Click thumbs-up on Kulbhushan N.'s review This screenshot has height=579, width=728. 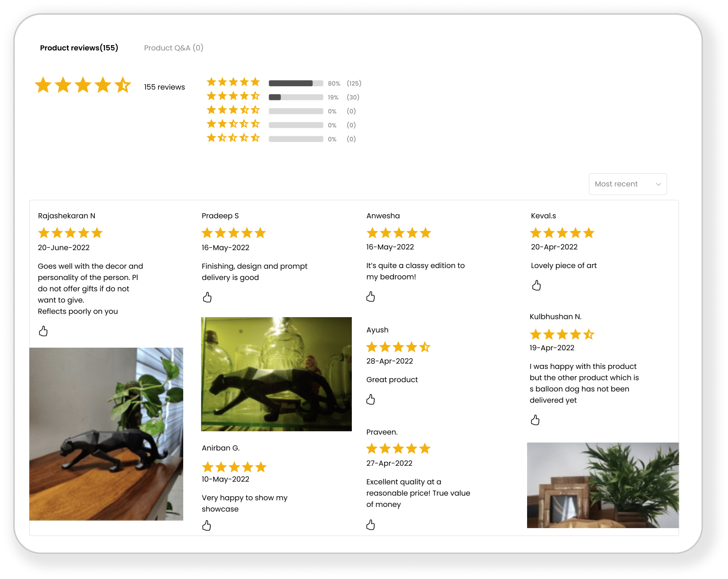(535, 420)
